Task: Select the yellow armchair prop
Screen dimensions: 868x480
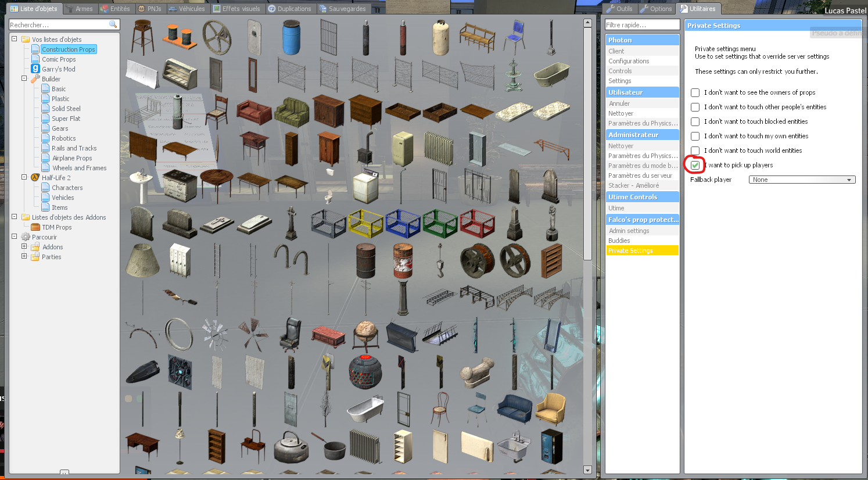Action: coord(551,409)
